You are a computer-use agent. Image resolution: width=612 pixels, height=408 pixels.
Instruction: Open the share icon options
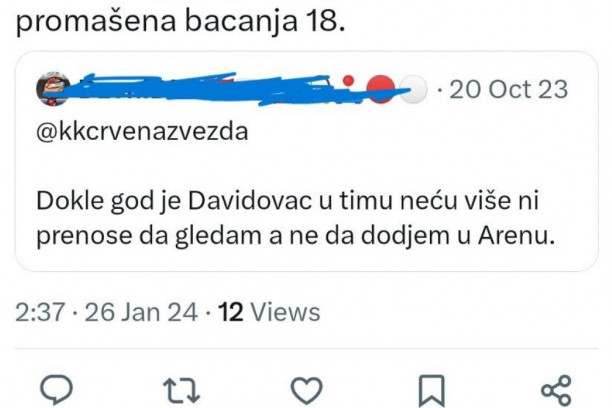pyautogui.click(x=556, y=390)
